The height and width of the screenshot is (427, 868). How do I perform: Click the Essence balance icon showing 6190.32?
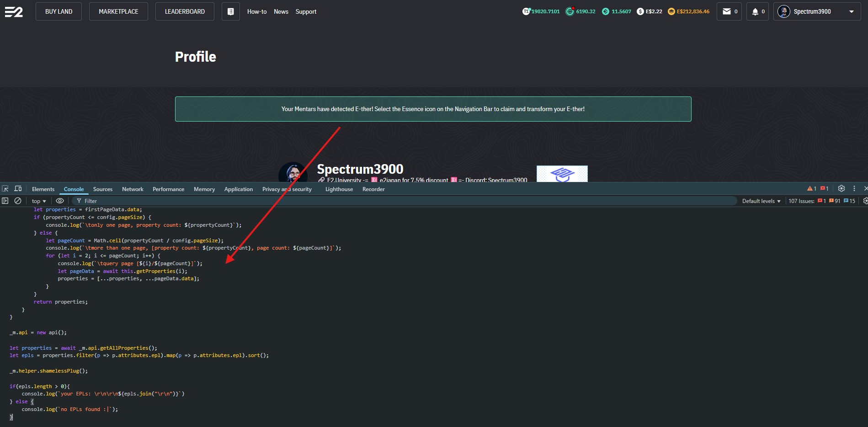pyautogui.click(x=570, y=11)
